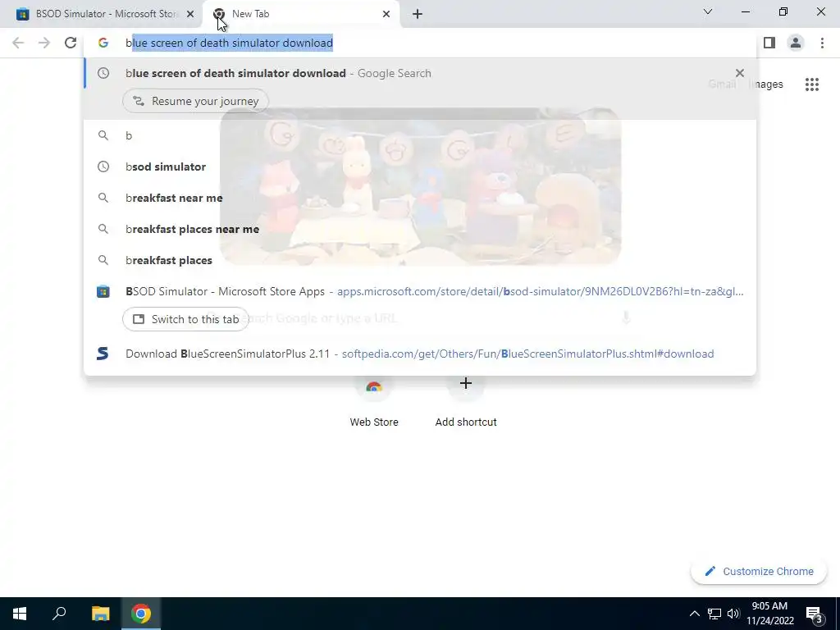This screenshot has height=630, width=840.
Task: Go forward using the forward arrow
Action: click(x=44, y=43)
